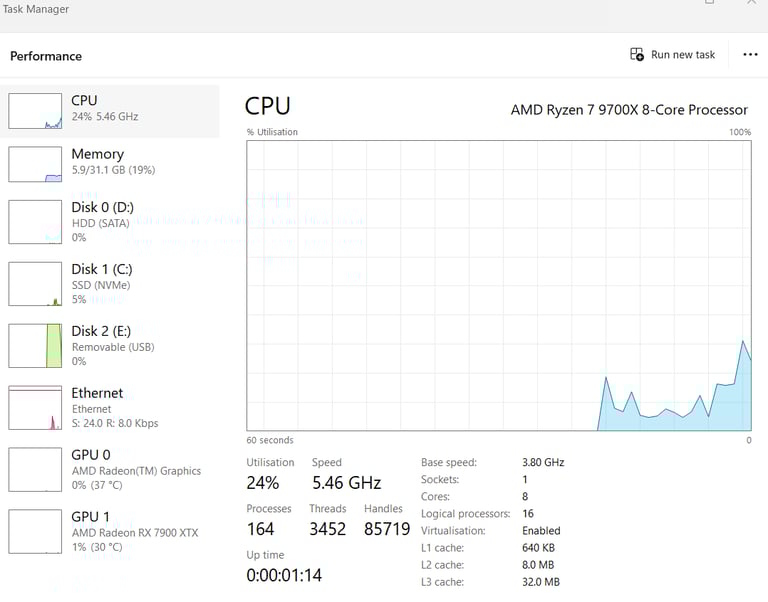Click the 100% graph scale label
Screen dimensions: 768x602
(740, 132)
